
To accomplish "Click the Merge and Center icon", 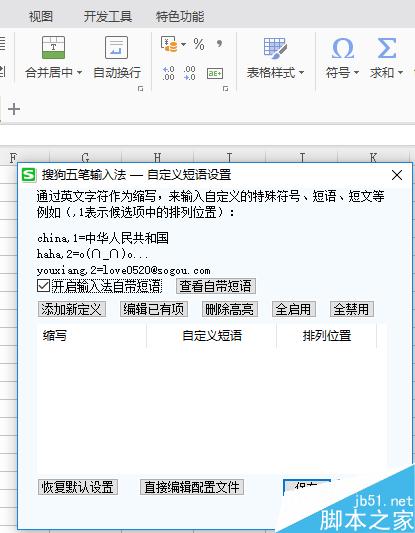I will pos(53,47).
